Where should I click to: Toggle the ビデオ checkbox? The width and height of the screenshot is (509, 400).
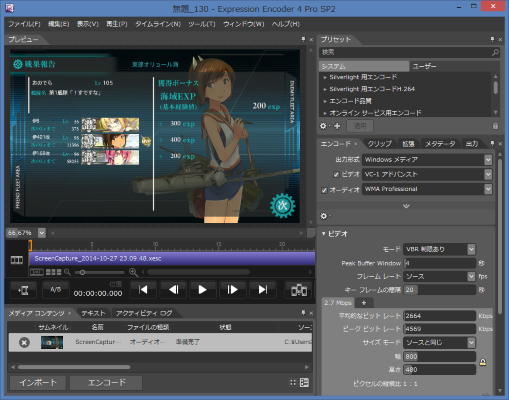336,175
